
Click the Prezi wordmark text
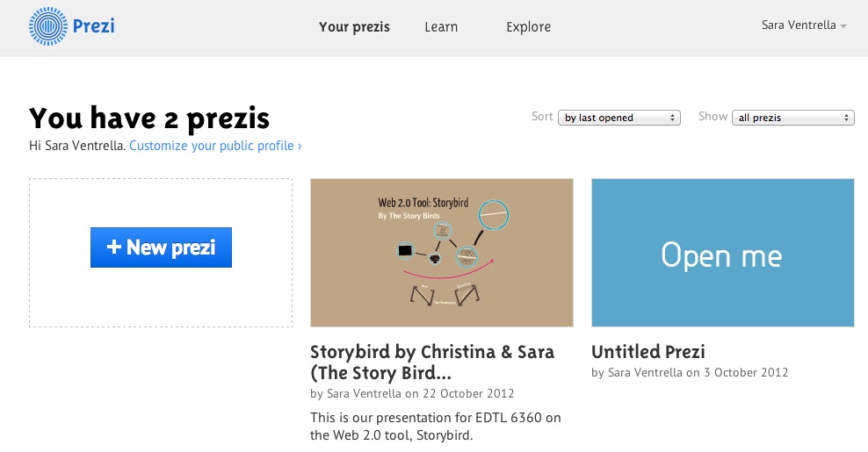click(93, 26)
